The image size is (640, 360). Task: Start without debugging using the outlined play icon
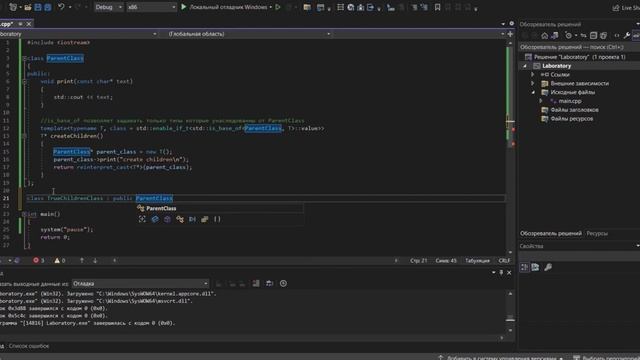[278, 7]
